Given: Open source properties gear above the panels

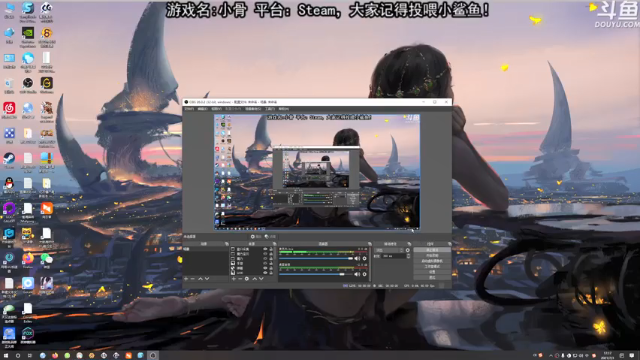Looking at the screenshot, I should pos(254,236).
